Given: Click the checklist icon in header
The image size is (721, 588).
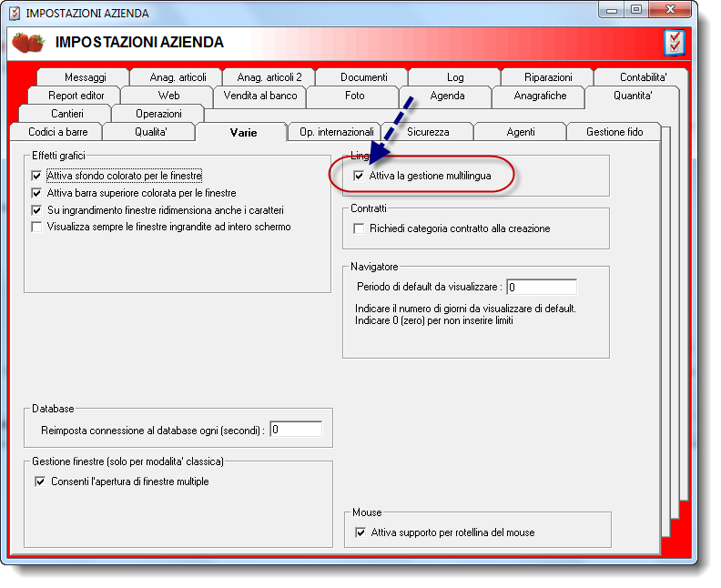Looking at the screenshot, I should (675, 43).
